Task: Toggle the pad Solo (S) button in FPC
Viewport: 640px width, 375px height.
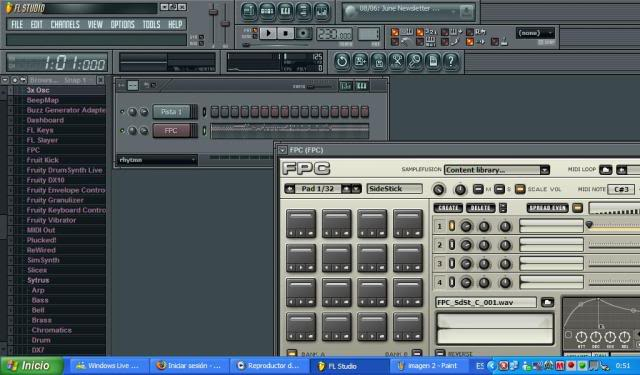Action: (499, 189)
